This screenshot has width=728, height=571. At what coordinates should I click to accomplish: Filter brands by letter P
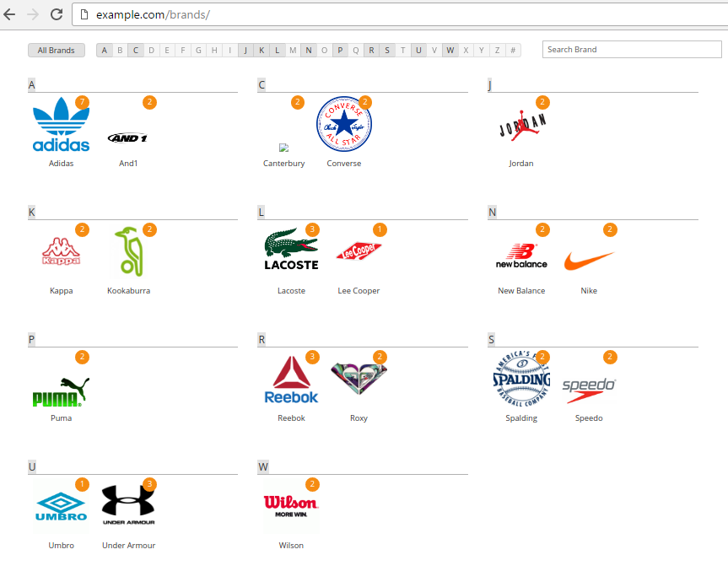click(340, 50)
